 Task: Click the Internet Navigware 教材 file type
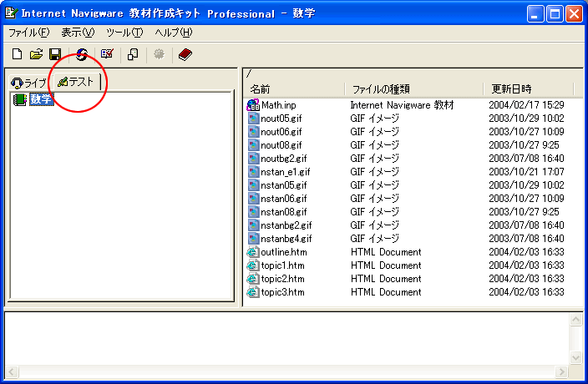tap(402, 105)
